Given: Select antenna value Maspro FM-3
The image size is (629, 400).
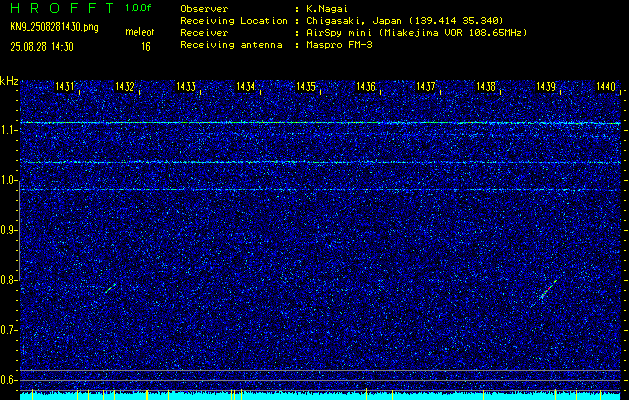Looking at the screenshot, I should click(x=339, y=45).
